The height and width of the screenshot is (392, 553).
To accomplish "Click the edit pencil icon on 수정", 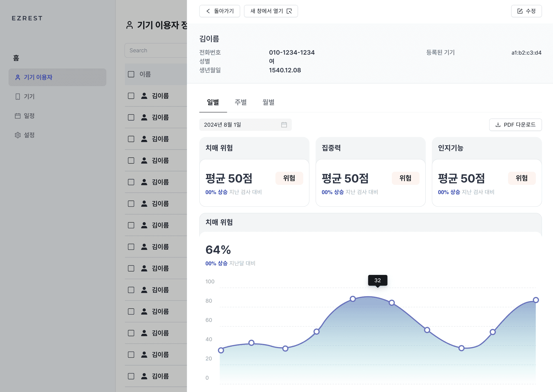I will (520, 11).
